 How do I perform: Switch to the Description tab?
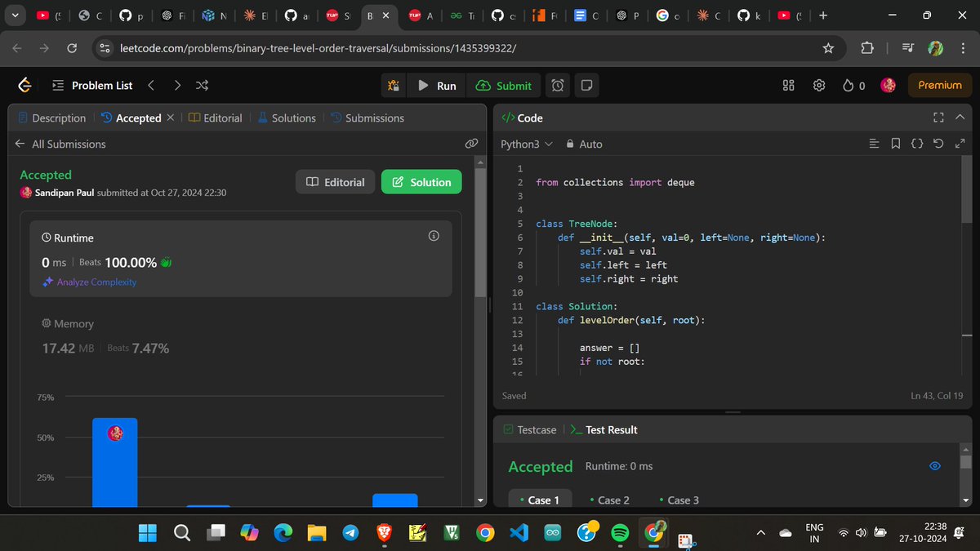51,118
